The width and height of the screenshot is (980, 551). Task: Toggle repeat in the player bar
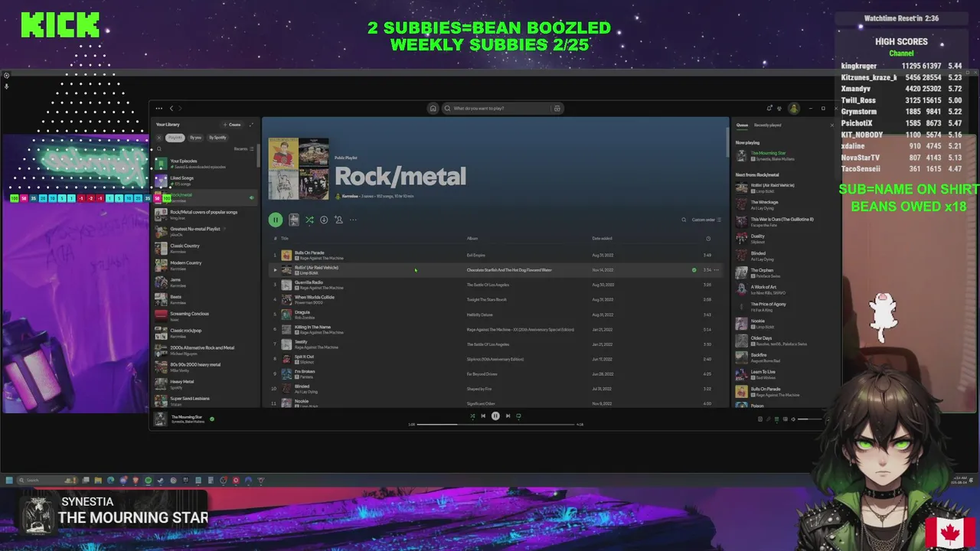click(x=518, y=416)
